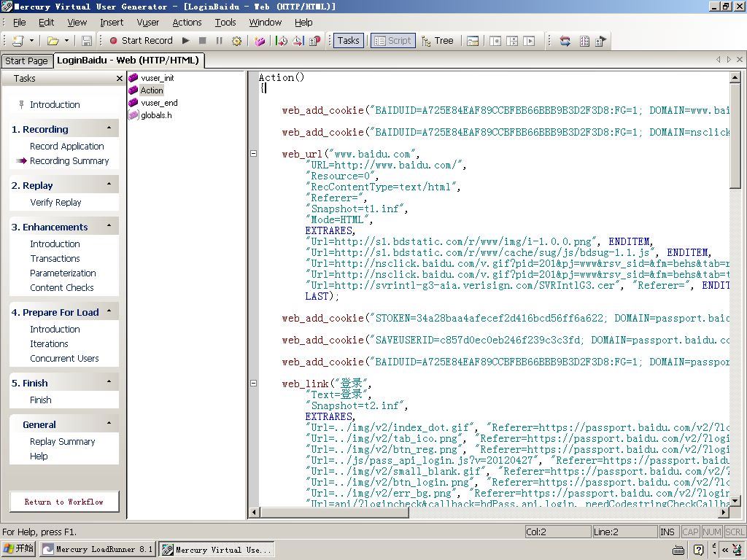
Task: Collapse the 4. Prepare For Load section
Action: click(x=109, y=311)
